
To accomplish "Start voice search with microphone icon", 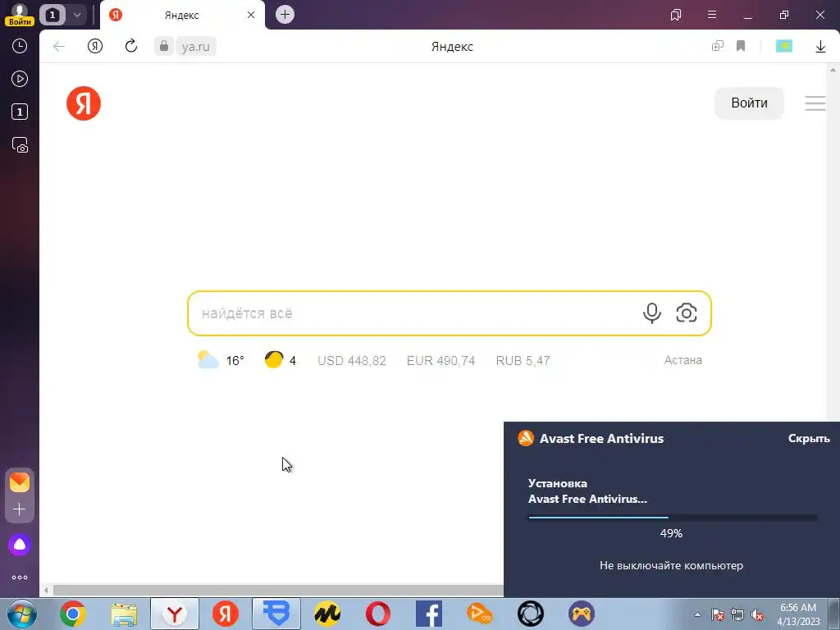I will coord(651,313).
